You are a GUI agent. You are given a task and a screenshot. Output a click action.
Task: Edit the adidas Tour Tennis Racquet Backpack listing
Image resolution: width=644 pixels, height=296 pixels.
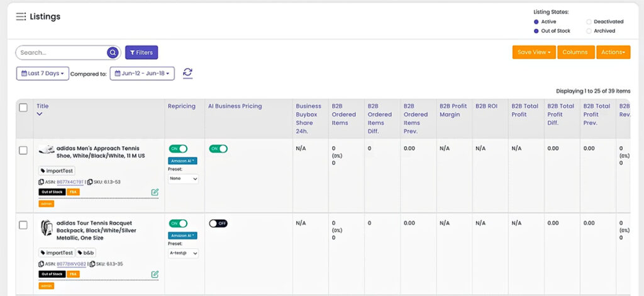[155, 274]
